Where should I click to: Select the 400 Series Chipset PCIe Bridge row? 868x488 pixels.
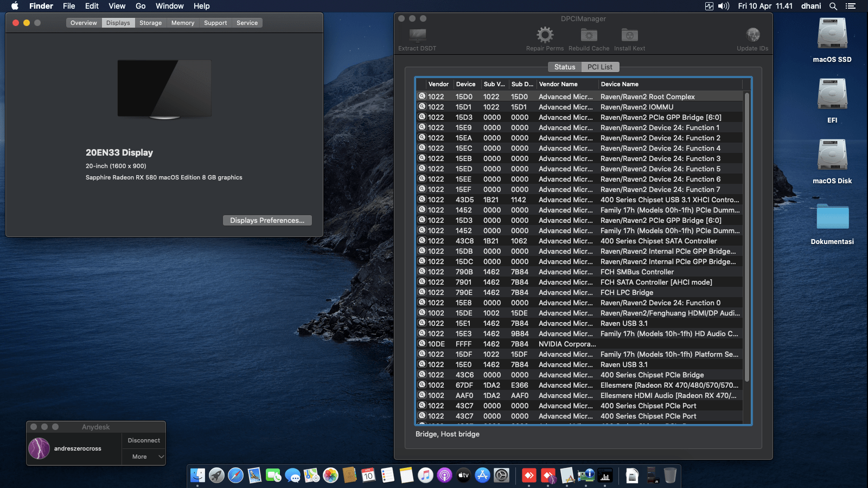coord(579,375)
